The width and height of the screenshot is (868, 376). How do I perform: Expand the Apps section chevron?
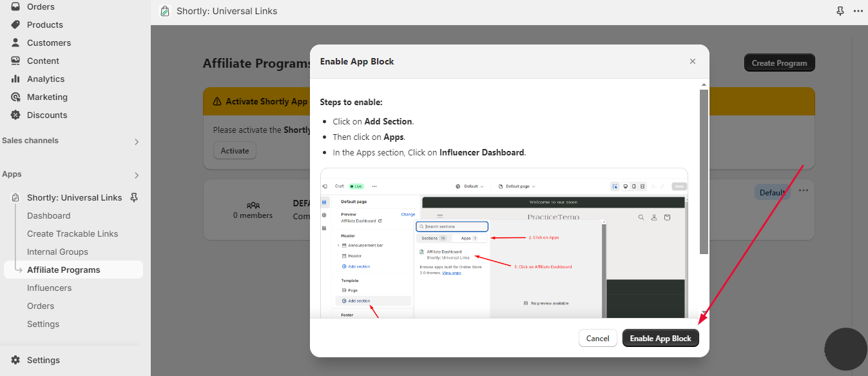click(136, 175)
